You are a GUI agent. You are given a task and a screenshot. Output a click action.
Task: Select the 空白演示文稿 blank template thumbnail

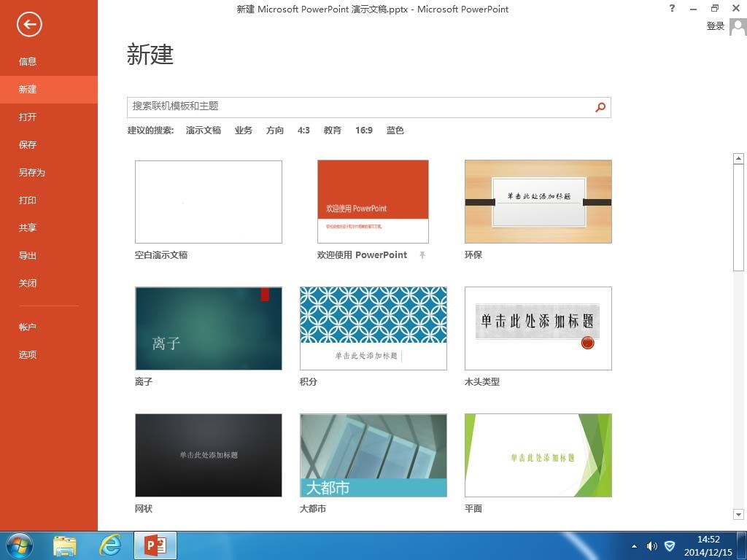pyautogui.click(x=208, y=201)
